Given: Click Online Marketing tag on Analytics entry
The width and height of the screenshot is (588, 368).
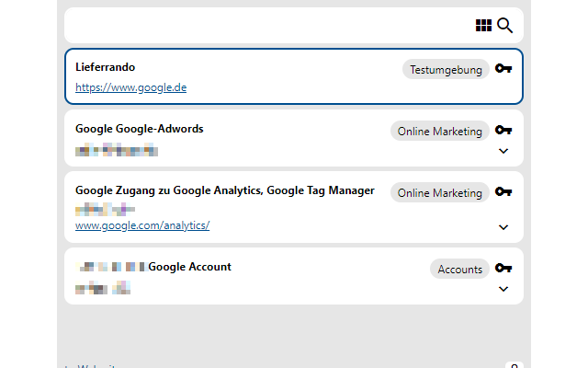Looking at the screenshot, I should (439, 192).
